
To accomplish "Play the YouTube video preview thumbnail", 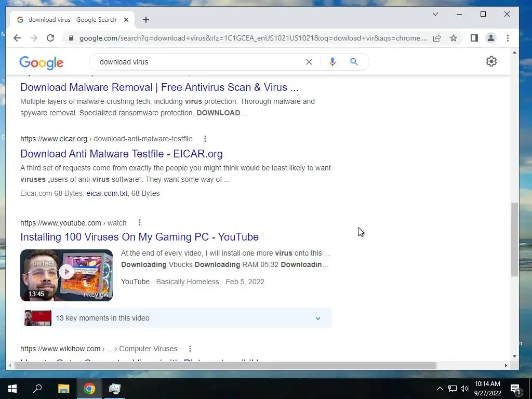I will pos(66,275).
